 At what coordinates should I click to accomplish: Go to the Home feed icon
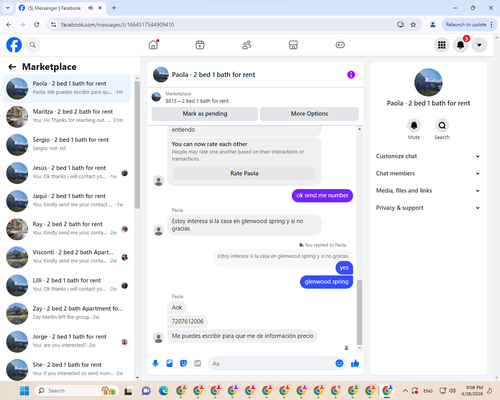(153, 45)
